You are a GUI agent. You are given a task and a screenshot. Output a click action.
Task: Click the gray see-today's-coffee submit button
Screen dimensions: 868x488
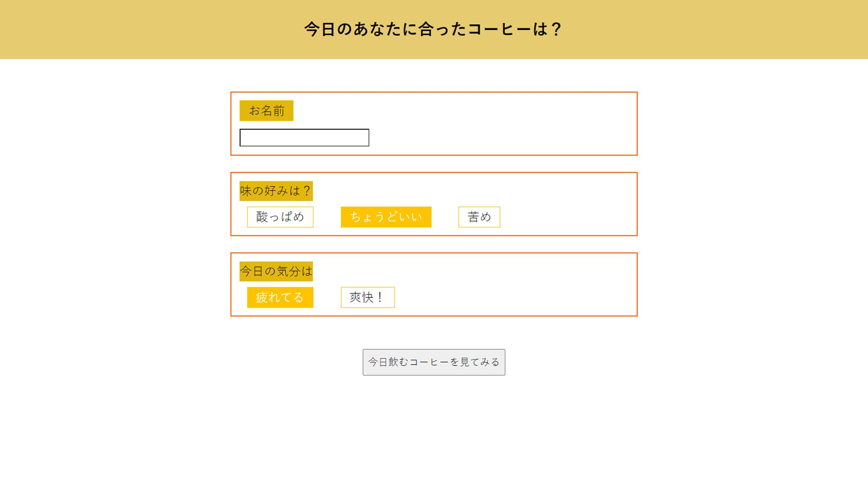click(434, 362)
